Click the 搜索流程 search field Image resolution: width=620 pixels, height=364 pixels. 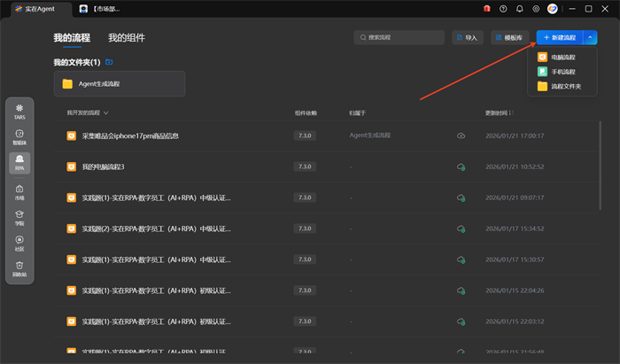tap(399, 38)
